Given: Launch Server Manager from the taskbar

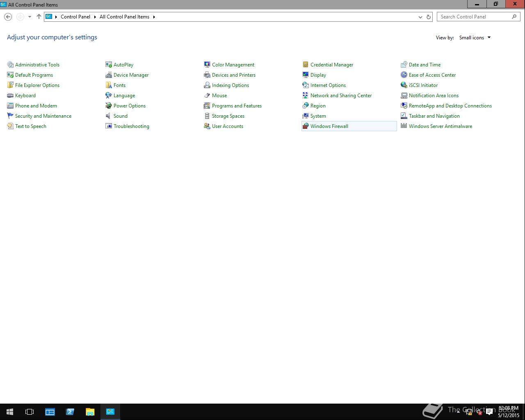Looking at the screenshot, I should click(x=50, y=412).
